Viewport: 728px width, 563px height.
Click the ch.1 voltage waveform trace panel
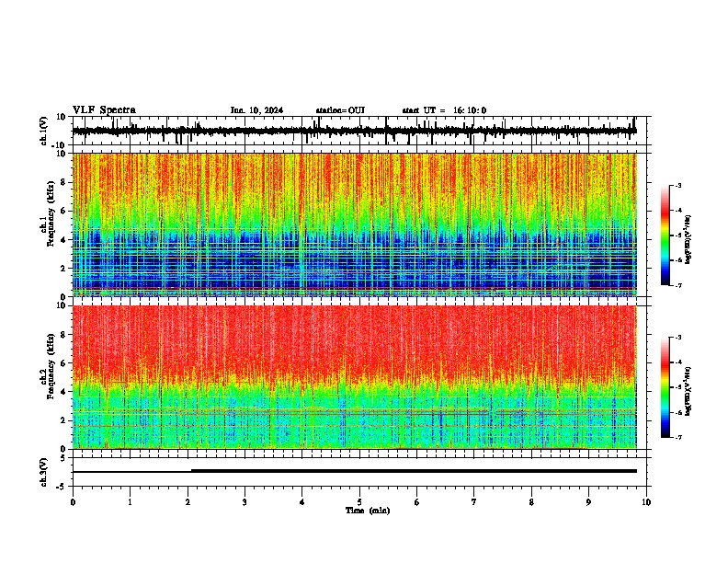click(361, 131)
